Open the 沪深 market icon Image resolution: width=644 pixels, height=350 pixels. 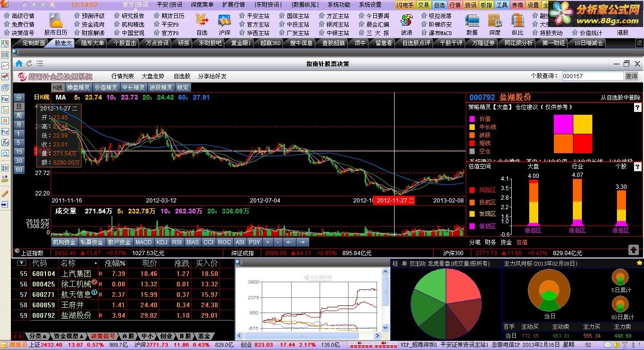coord(224,20)
